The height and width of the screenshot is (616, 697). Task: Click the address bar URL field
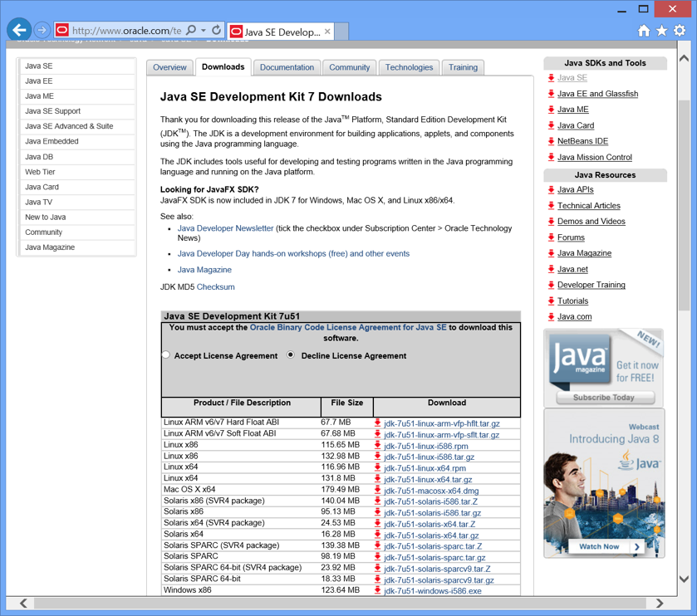point(126,31)
